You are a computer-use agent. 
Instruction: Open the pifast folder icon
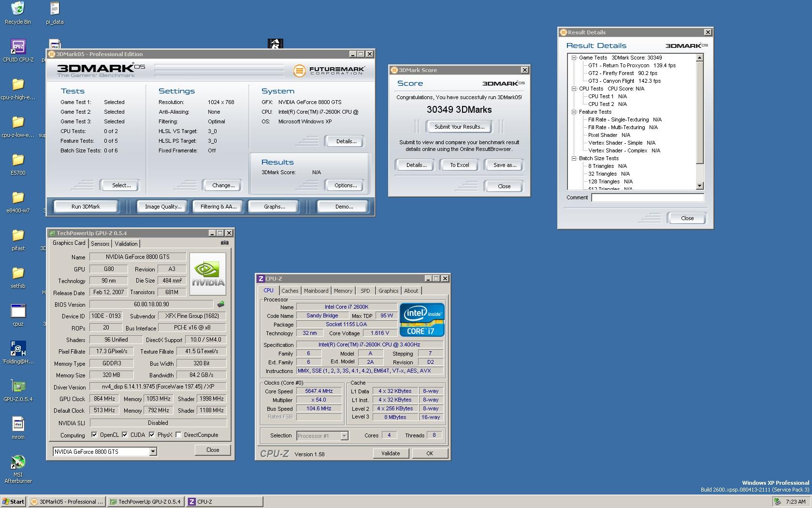(18, 239)
